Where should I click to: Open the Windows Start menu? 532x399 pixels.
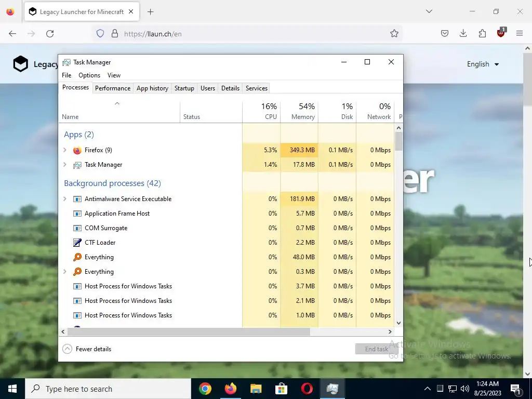12,389
